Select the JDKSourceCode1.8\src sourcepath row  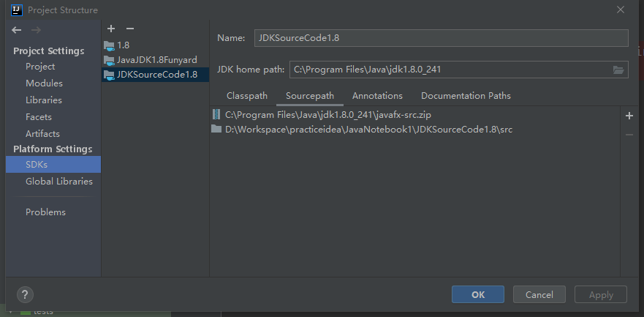tap(414, 130)
